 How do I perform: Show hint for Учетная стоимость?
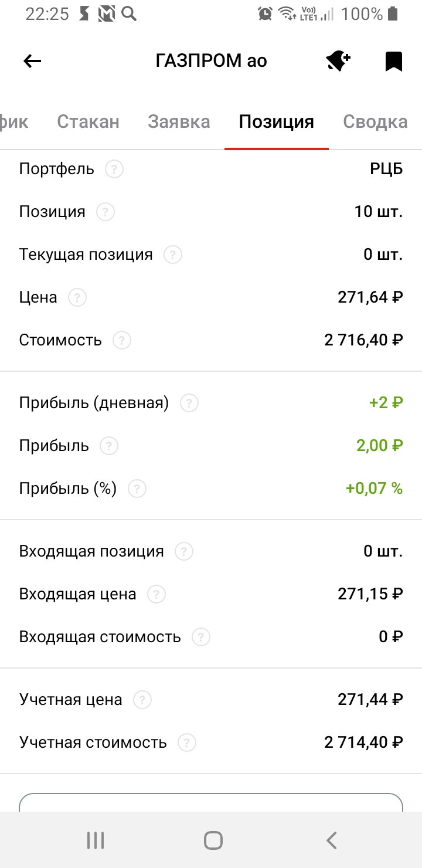coord(187,743)
